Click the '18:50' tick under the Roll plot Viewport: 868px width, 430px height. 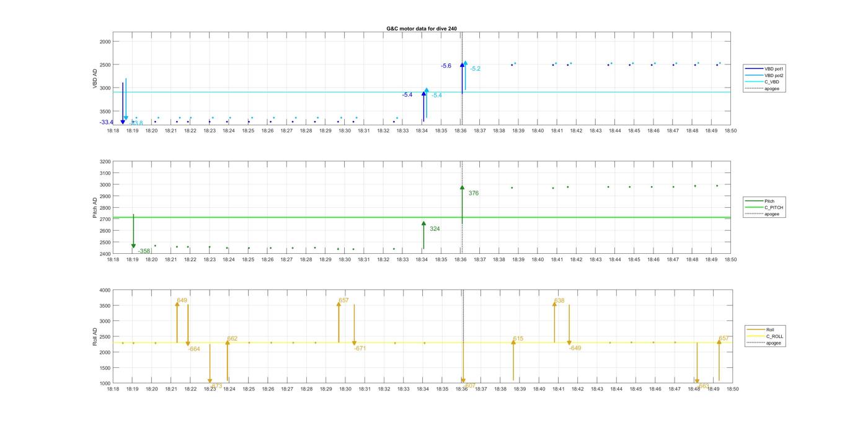coord(732,389)
